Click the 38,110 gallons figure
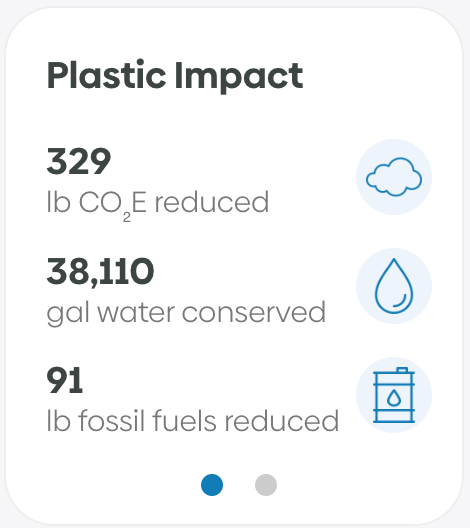The height and width of the screenshot is (528, 470). tap(100, 272)
